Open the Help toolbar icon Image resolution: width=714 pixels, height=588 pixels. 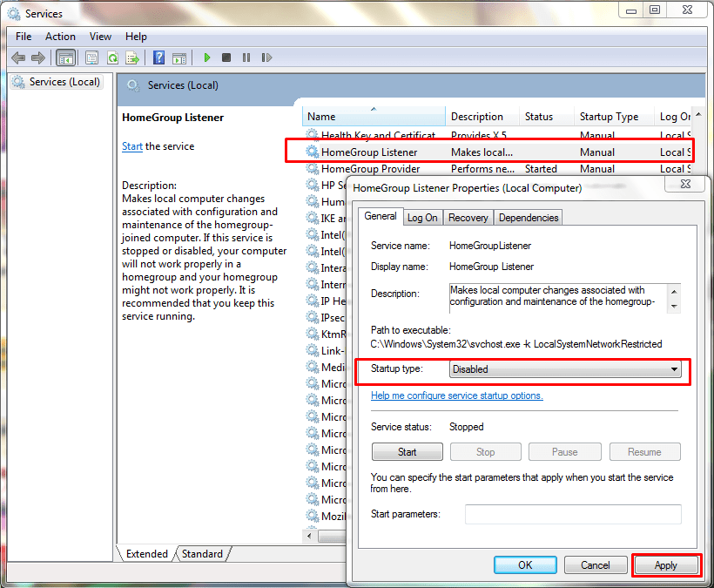[159, 57]
